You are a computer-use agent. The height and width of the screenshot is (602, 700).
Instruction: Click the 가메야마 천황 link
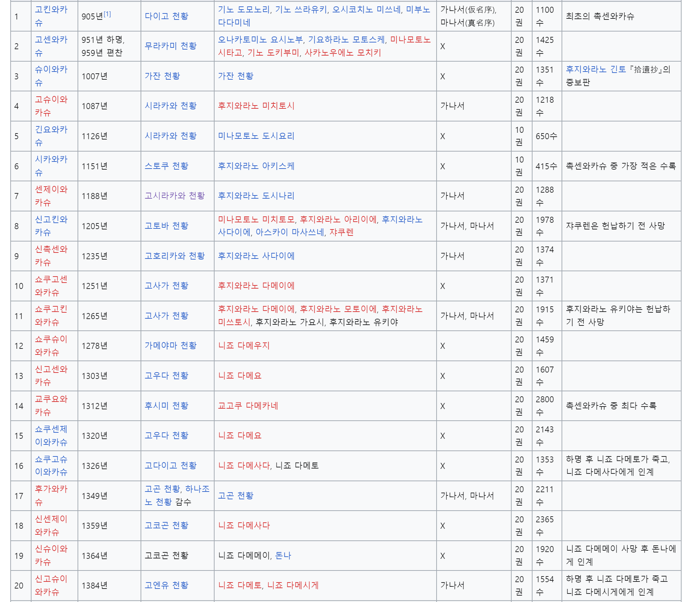170,346
